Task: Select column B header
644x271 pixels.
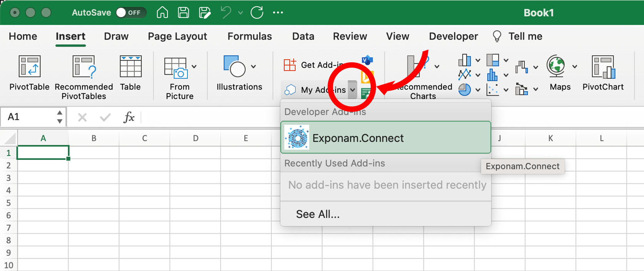Action: click(x=94, y=138)
